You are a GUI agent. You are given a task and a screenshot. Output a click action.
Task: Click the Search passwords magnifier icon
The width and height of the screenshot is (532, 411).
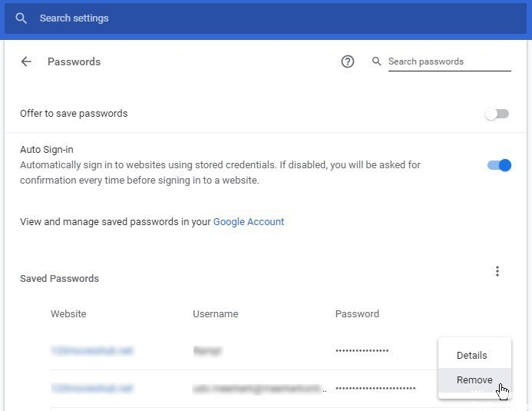(376, 61)
